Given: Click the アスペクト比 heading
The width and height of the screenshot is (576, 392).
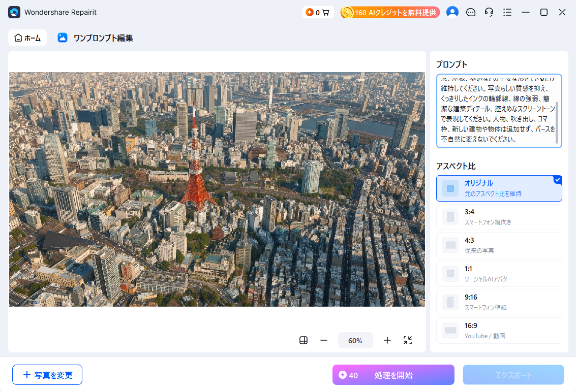Looking at the screenshot, I should pyautogui.click(x=456, y=166).
